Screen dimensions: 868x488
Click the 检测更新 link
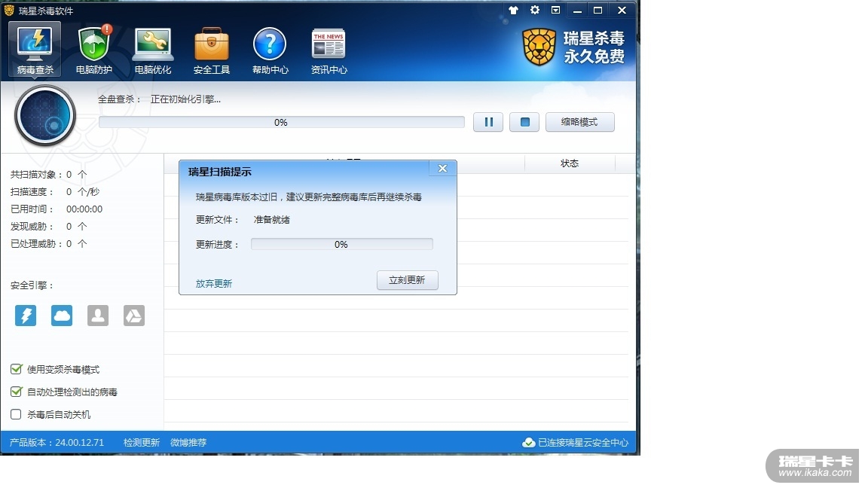pyautogui.click(x=141, y=443)
